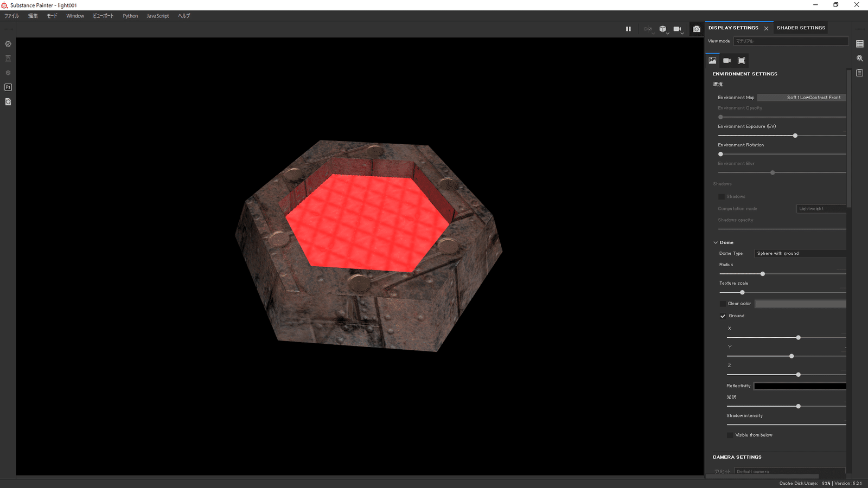This screenshot has width=868, height=488.
Task: Click the Environment Opacity slider handle
Action: pos(720,117)
